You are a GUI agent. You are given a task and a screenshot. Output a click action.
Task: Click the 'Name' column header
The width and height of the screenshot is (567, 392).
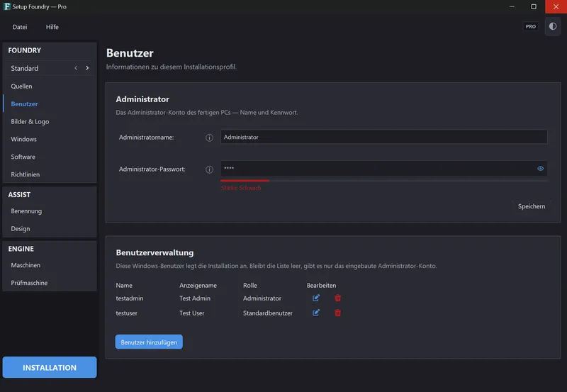[x=124, y=286]
